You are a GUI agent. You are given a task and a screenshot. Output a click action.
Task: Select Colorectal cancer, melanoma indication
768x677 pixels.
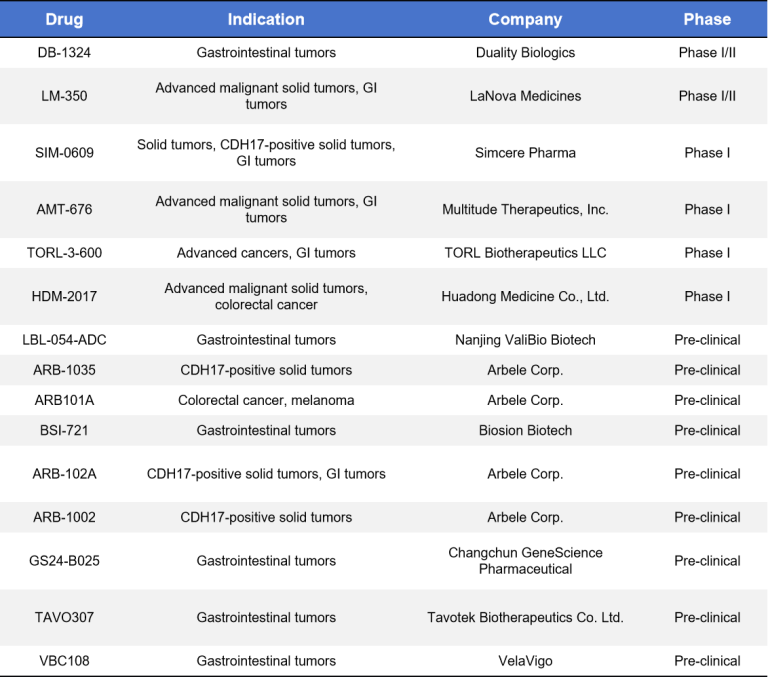click(266, 400)
